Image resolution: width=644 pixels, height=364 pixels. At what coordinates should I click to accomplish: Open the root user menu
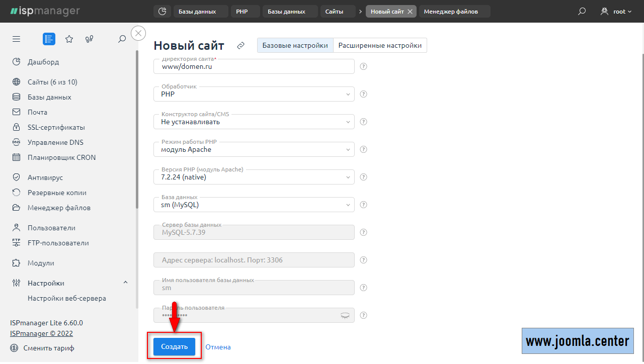(x=616, y=12)
